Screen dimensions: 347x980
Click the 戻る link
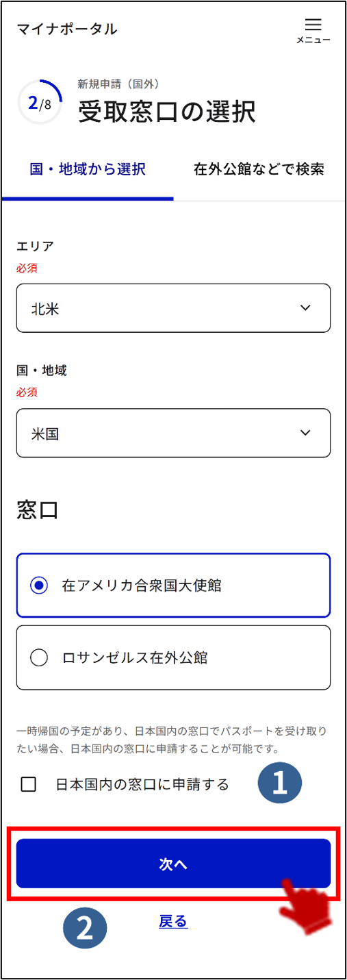(173, 922)
